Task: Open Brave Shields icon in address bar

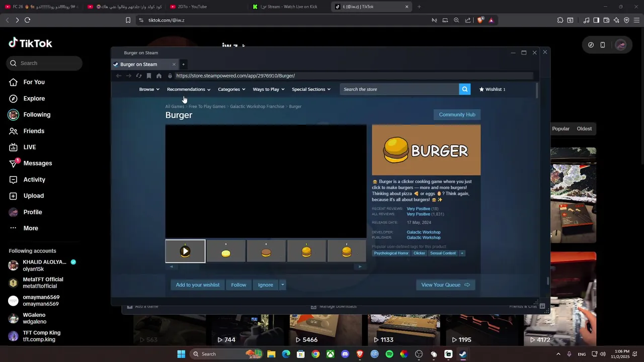Action: [x=480, y=20]
